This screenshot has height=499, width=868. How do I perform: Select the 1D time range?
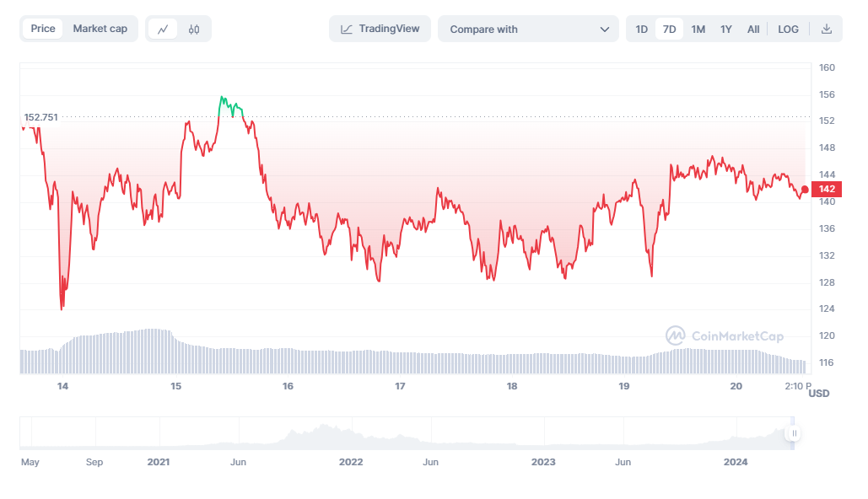(x=641, y=29)
